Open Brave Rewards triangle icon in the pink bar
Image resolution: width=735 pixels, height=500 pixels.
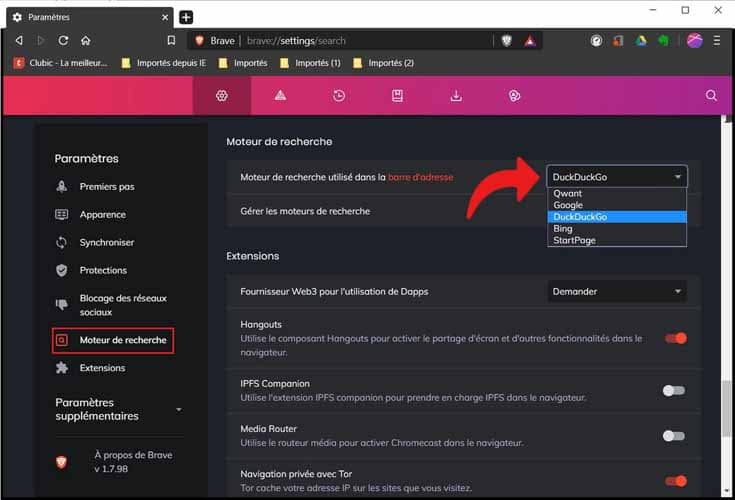coord(280,96)
